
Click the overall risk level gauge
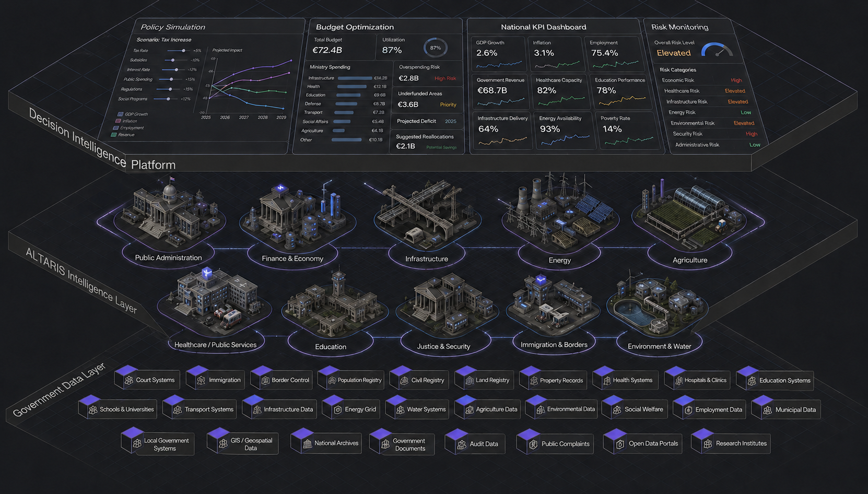[x=717, y=50]
